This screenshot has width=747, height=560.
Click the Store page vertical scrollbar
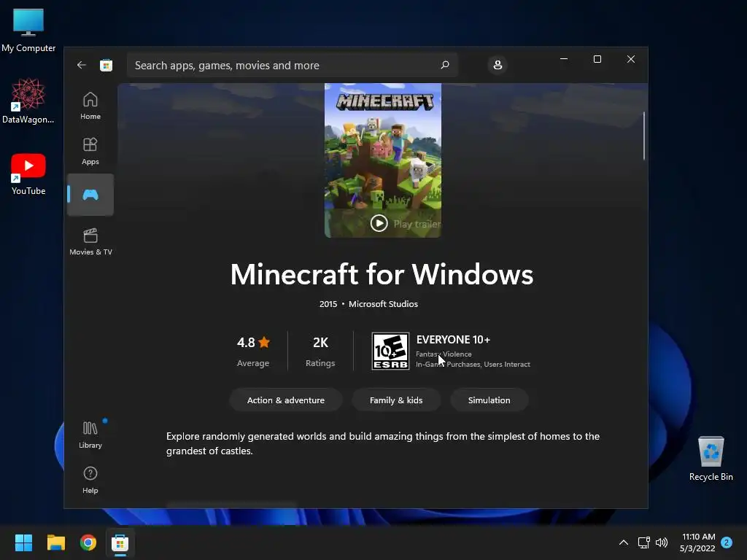pyautogui.click(x=643, y=136)
